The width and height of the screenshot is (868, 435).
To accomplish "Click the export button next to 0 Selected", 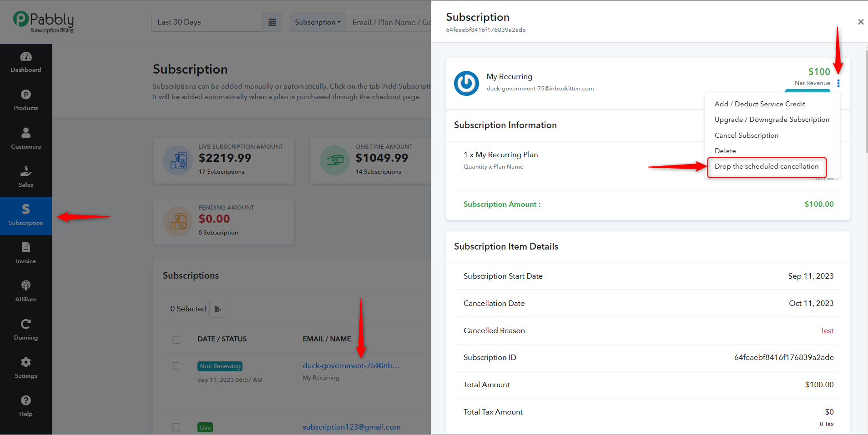I will point(218,309).
